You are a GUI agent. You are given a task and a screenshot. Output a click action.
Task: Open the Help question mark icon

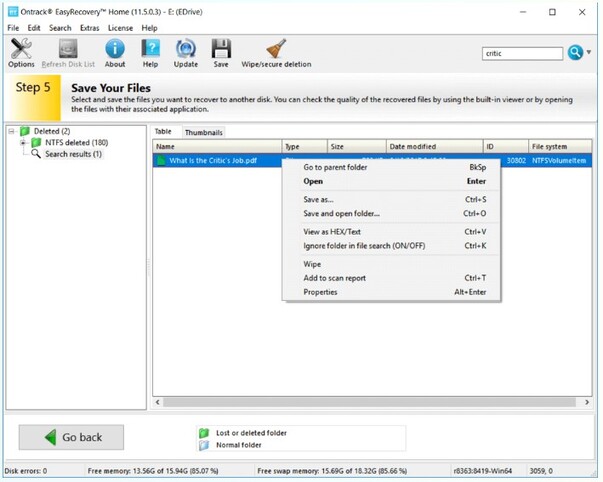[151, 52]
